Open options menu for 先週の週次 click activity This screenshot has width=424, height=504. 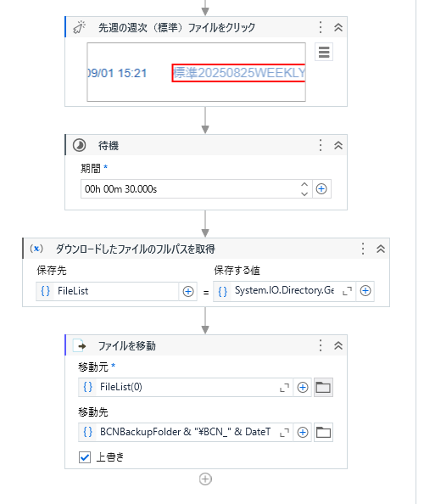[321, 27]
